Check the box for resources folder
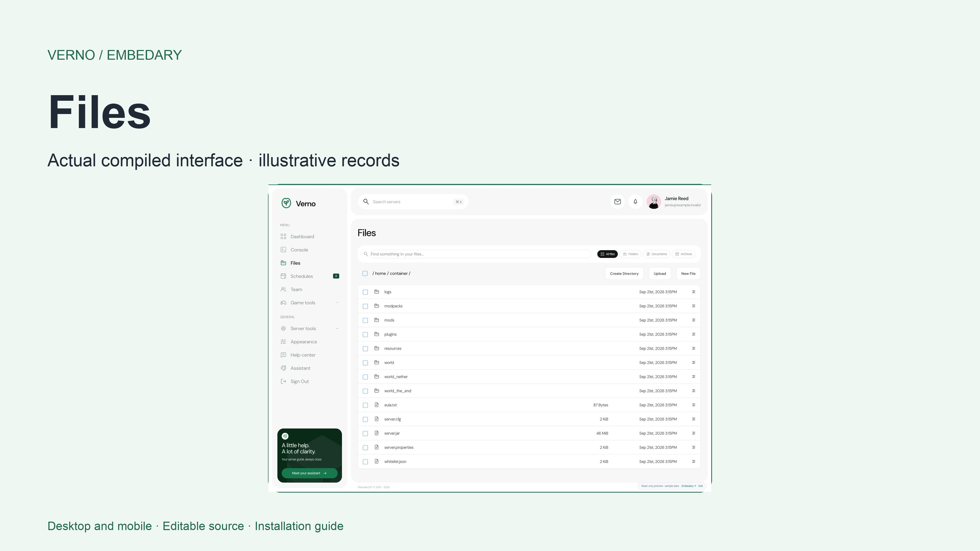This screenshot has width=980, height=551. pos(365,349)
